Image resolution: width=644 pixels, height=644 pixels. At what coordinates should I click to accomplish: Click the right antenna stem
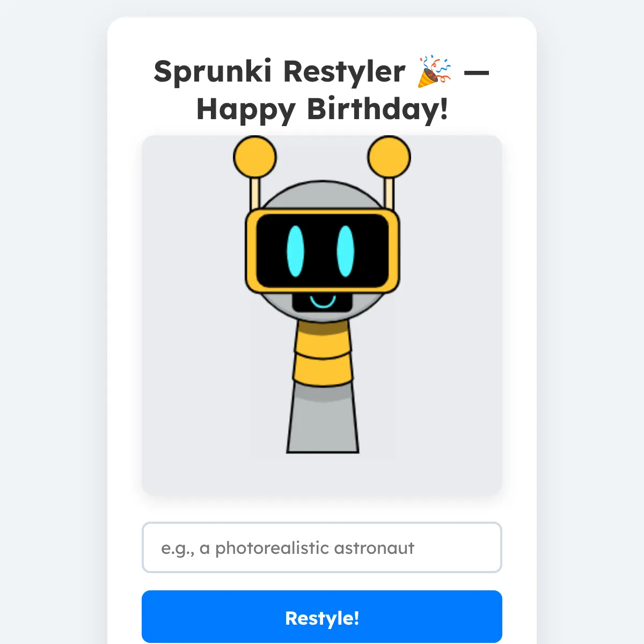pyautogui.click(x=389, y=193)
